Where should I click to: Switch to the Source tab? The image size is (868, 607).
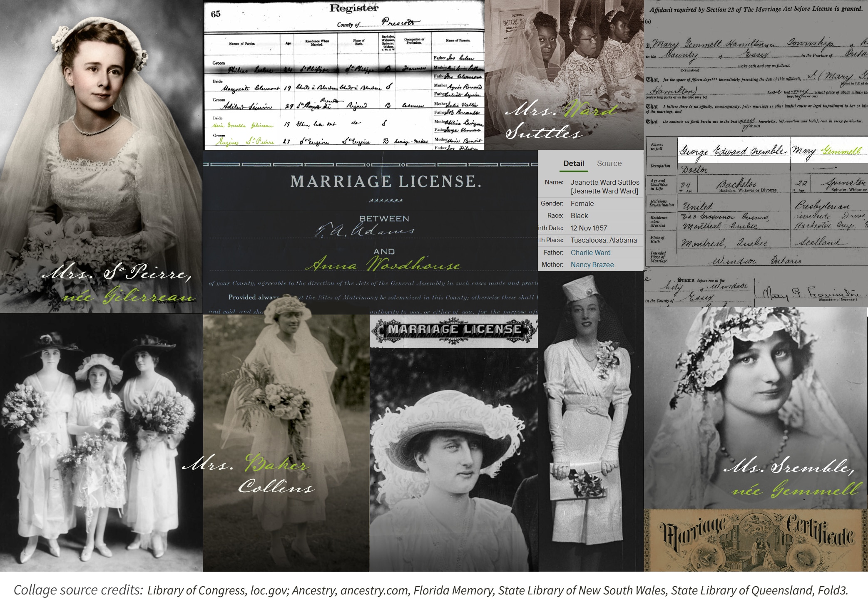pyautogui.click(x=609, y=164)
